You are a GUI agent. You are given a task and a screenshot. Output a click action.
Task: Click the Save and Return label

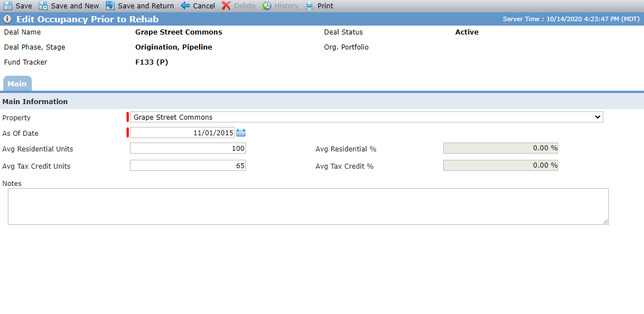(x=146, y=6)
